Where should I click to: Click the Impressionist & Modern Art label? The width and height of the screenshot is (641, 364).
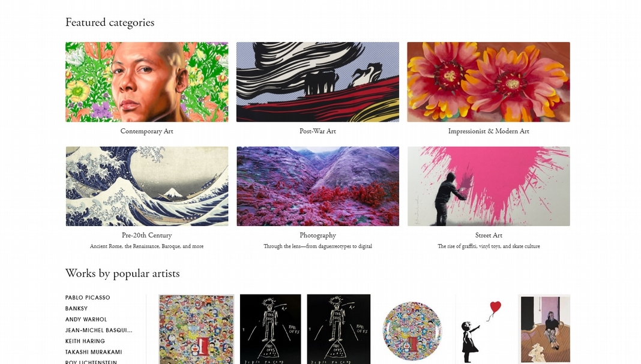coord(489,131)
